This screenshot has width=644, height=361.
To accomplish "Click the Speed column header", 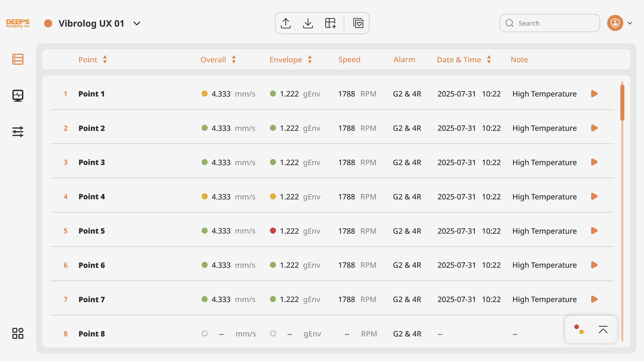I will [349, 60].
